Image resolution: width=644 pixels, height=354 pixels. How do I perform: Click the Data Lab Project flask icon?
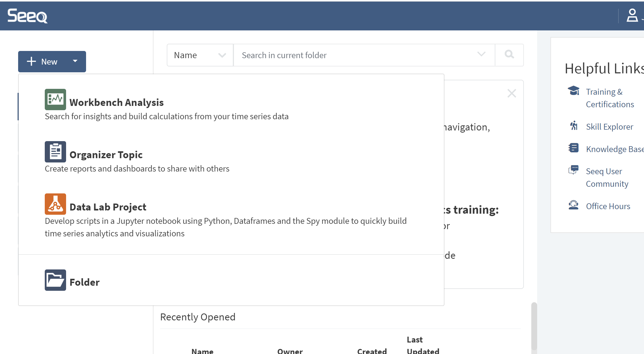[55, 204]
